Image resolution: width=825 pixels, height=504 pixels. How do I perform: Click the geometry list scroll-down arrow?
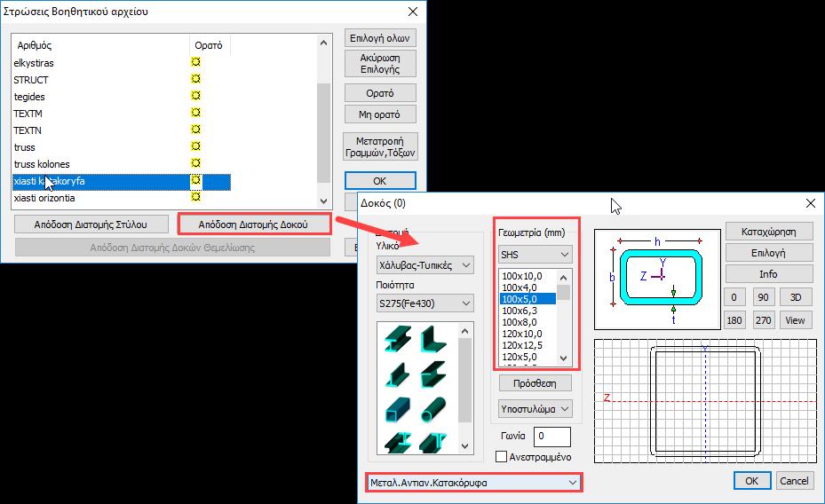(x=564, y=358)
